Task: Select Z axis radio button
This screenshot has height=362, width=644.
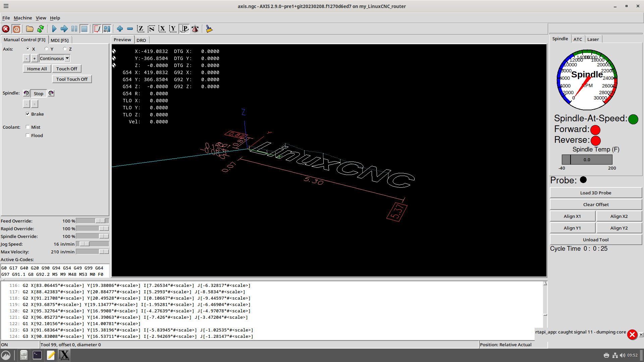Action: click(65, 49)
